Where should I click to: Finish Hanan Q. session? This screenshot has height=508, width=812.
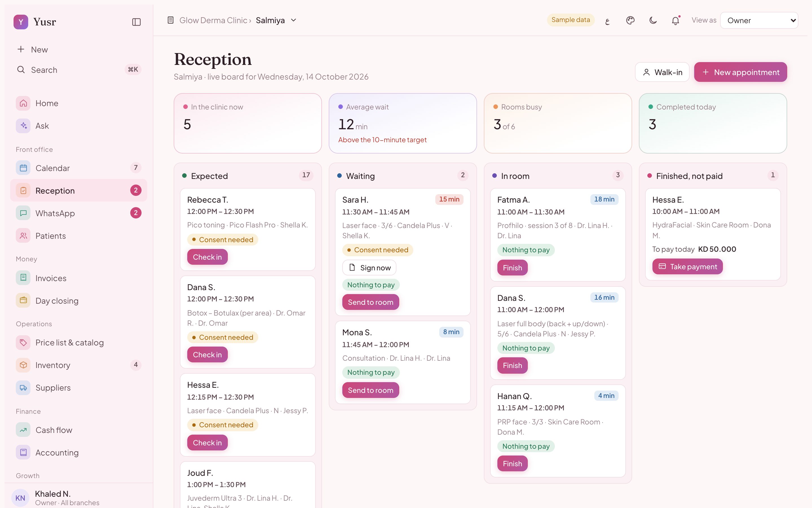tap(512, 464)
